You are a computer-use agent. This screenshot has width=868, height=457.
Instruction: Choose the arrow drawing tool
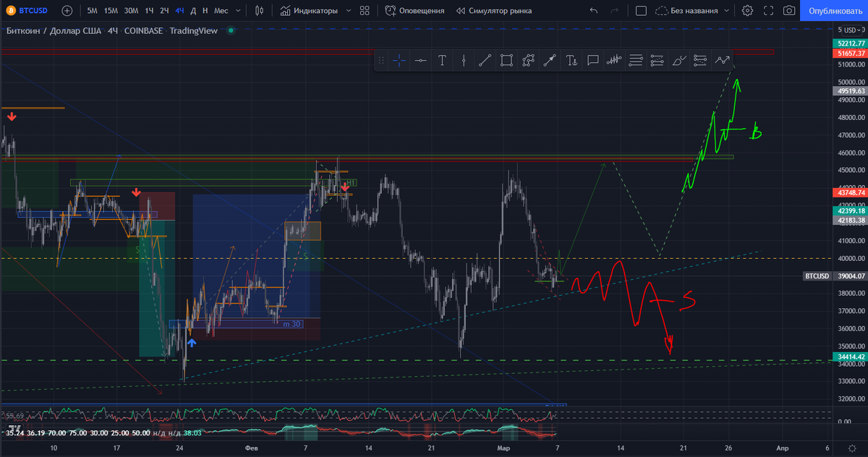click(550, 60)
